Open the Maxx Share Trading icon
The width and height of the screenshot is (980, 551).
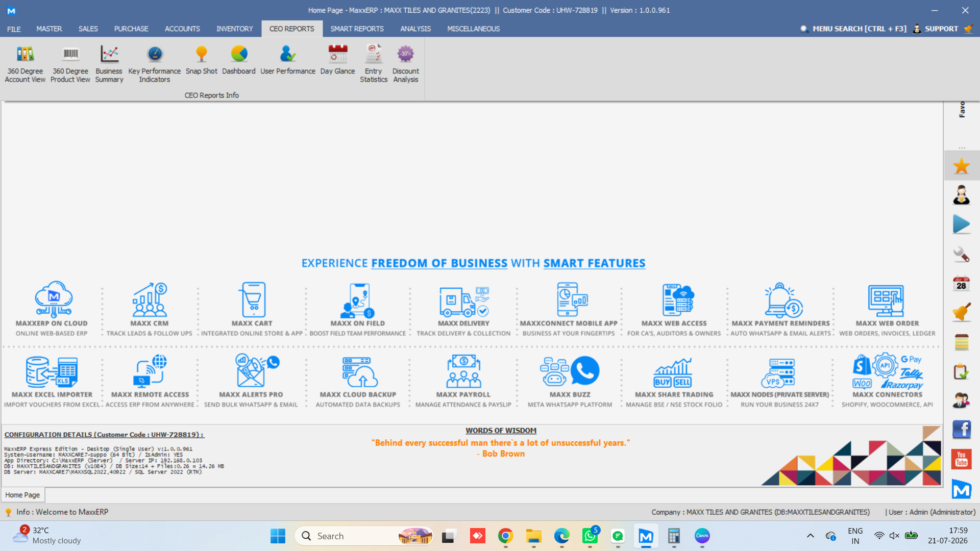point(673,373)
